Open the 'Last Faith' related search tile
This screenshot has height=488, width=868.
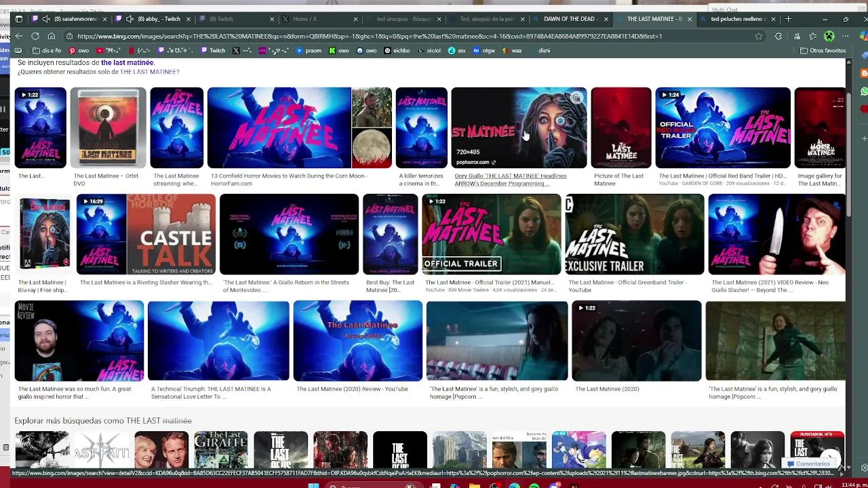(102, 450)
